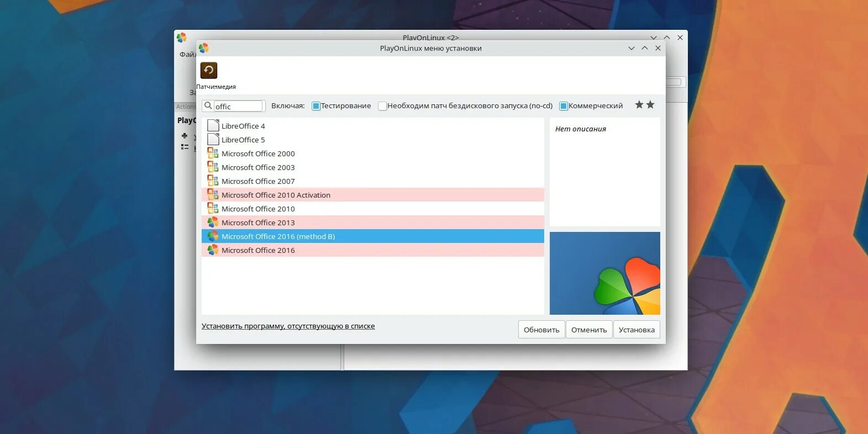This screenshot has height=434, width=868.
Task: Click the Microsoft Office 2000 icon
Action: pos(213,153)
